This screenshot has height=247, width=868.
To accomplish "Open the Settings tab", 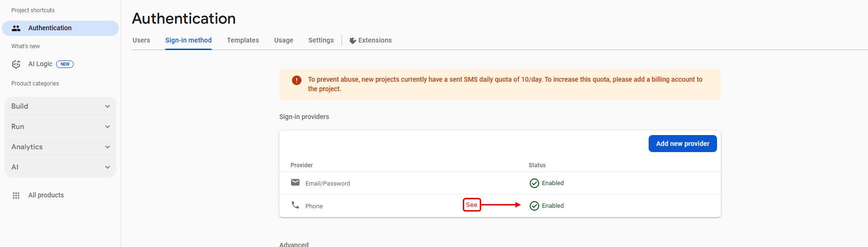I will 321,40.
